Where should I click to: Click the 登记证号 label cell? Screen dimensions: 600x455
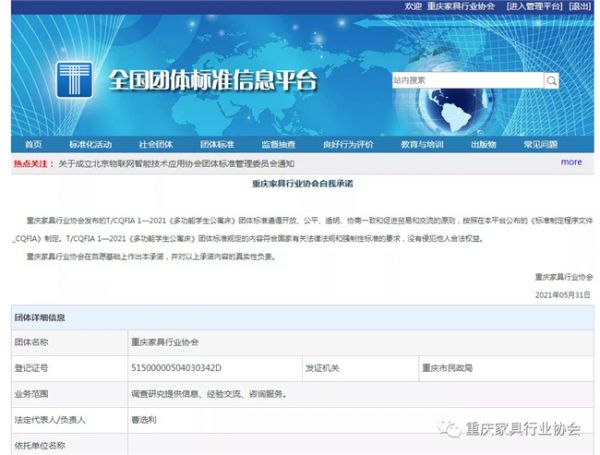click(69, 368)
